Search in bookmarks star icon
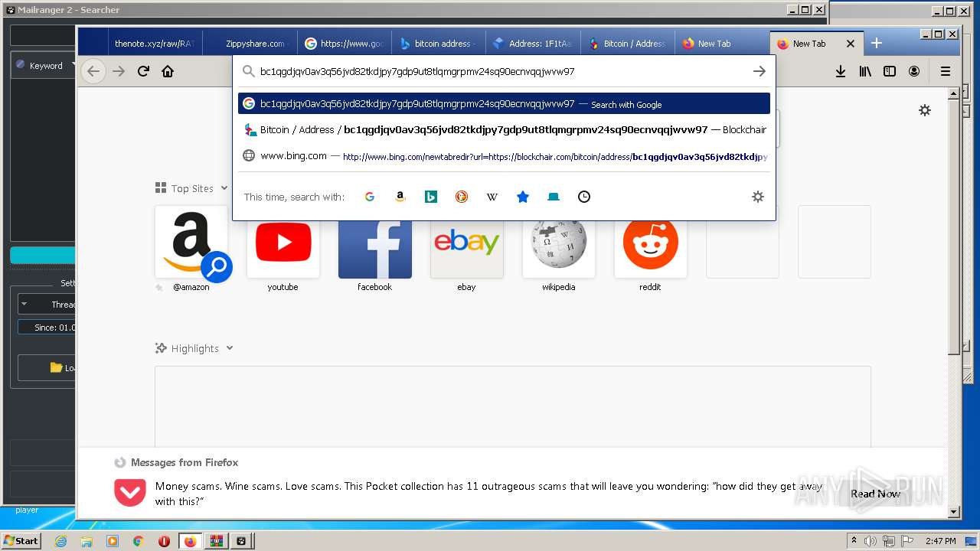 point(523,197)
